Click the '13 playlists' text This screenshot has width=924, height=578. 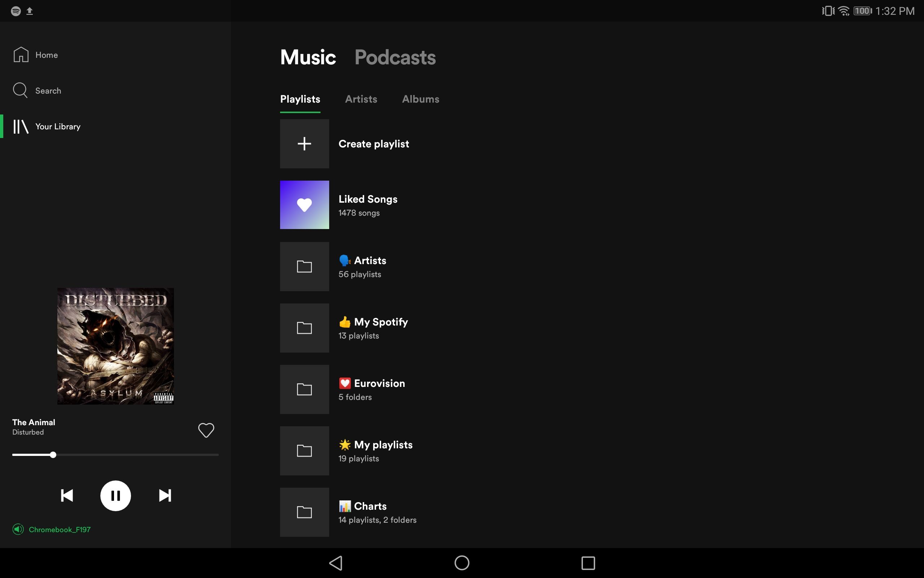[358, 336]
